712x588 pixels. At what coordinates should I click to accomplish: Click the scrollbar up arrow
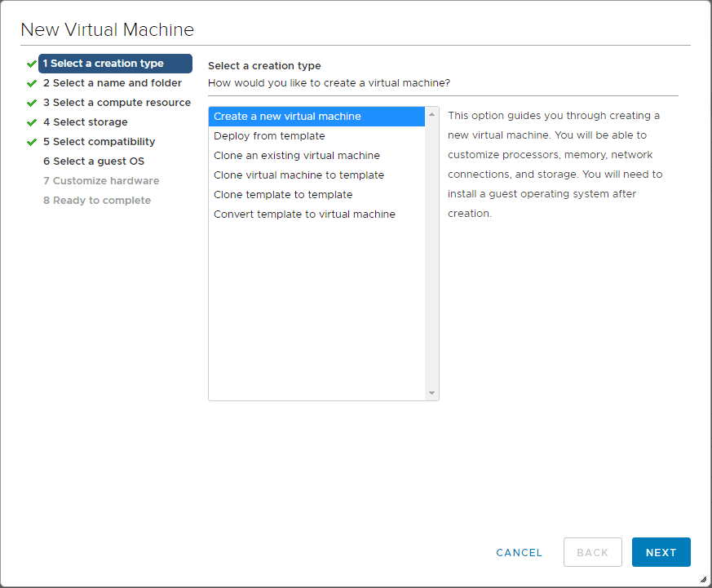[x=432, y=116]
